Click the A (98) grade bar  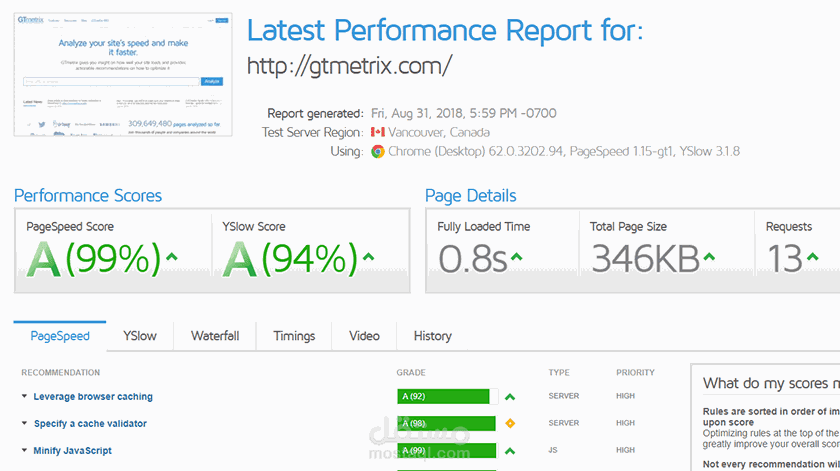(x=446, y=423)
